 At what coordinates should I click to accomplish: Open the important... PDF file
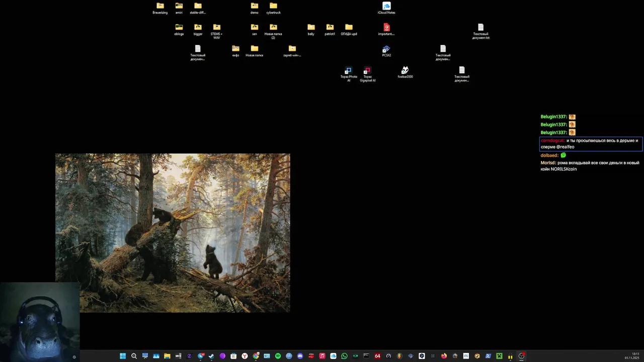[x=386, y=30]
